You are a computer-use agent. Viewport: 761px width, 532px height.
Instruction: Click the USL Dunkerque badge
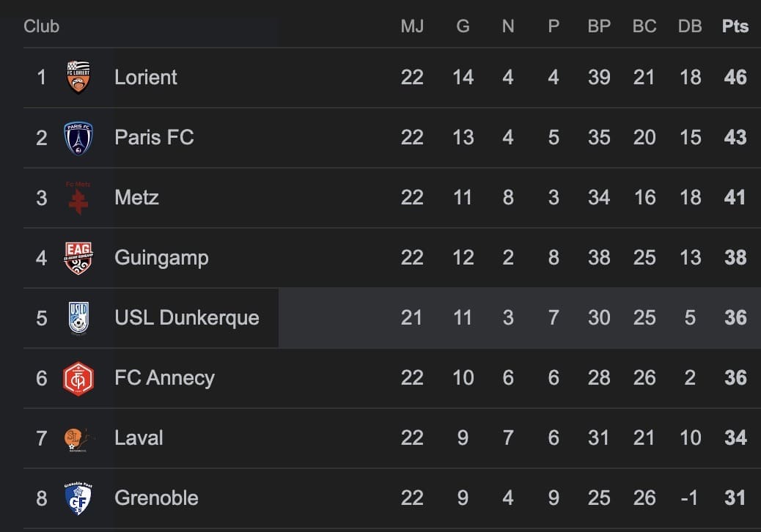[78, 318]
